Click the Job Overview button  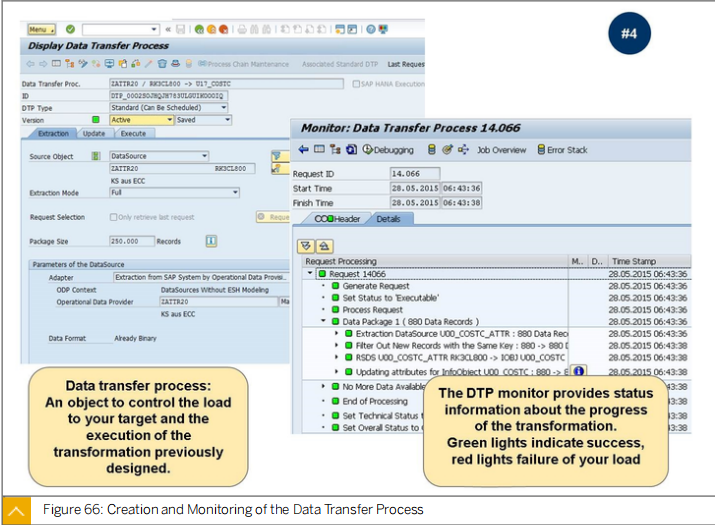click(x=501, y=150)
